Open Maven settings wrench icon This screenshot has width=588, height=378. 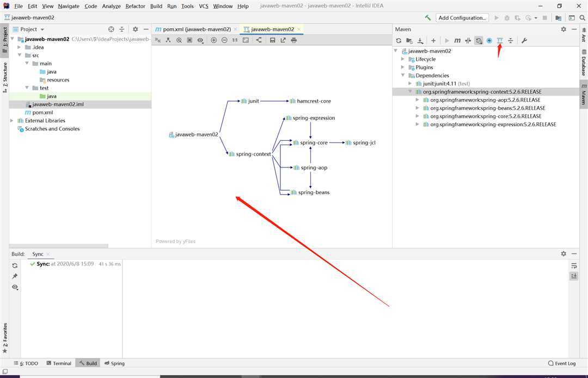[x=524, y=41]
